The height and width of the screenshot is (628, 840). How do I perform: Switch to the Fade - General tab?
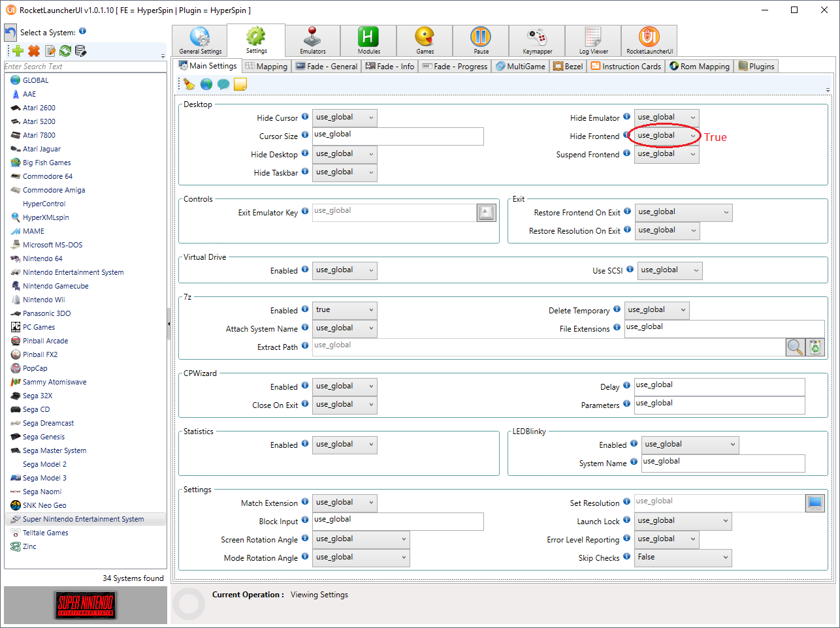[326, 66]
